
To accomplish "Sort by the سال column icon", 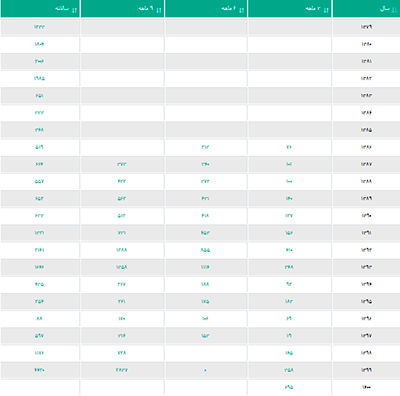I will coord(395,9).
